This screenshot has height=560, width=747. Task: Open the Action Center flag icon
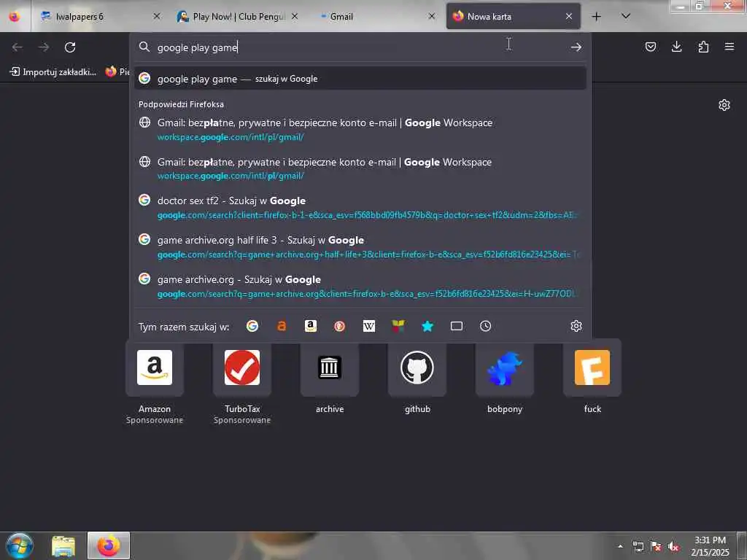(656, 546)
